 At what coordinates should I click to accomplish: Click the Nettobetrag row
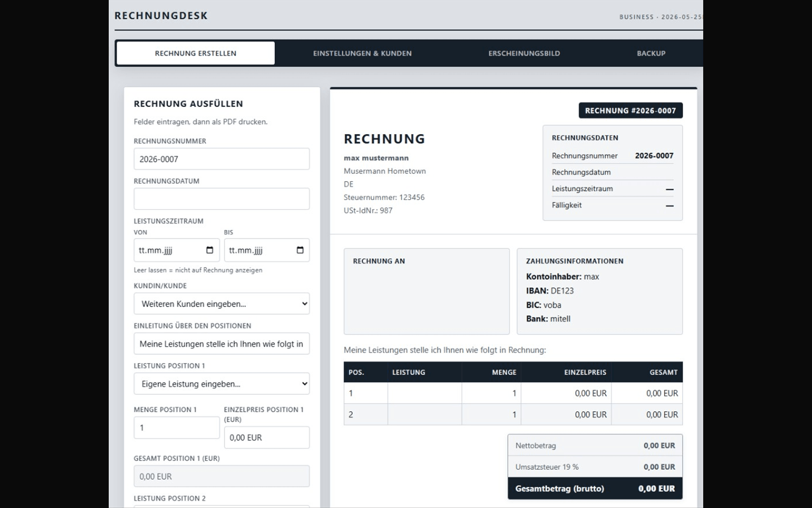pyautogui.click(x=595, y=446)
